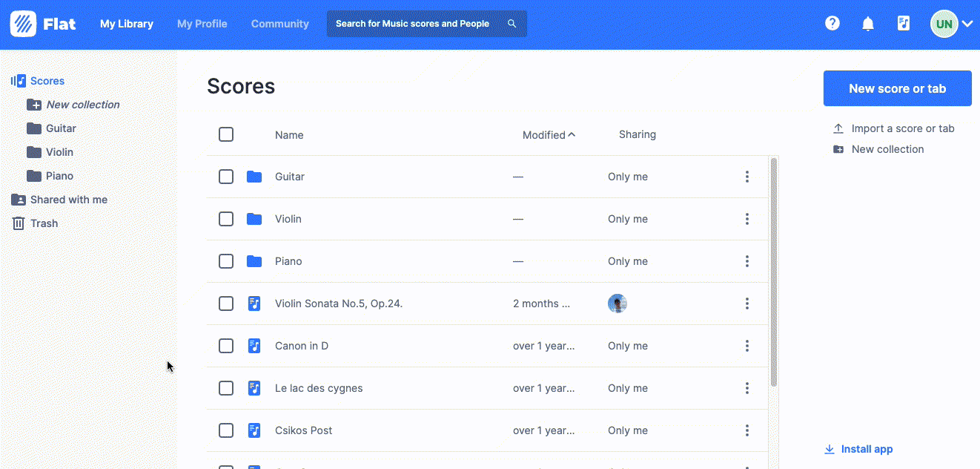Open more options for Csikos Post
The width and height of the screenshot is (980, 469).
point(746,430)
